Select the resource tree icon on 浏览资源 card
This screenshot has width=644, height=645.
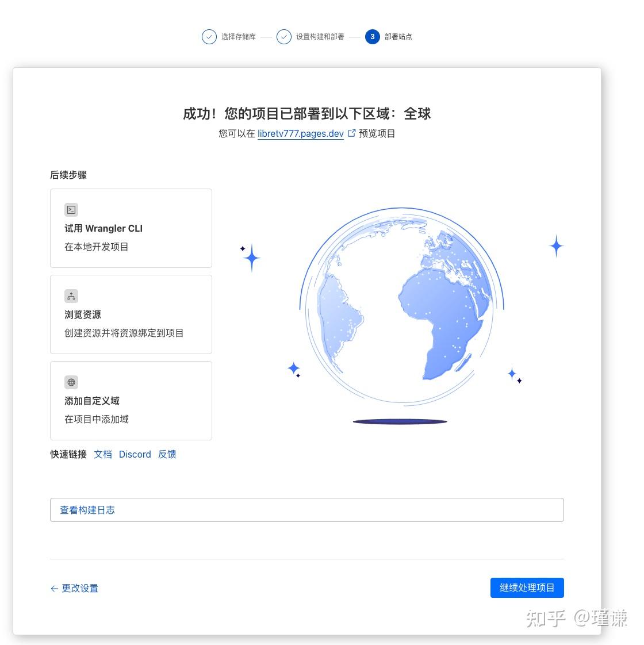coord(71,296)
